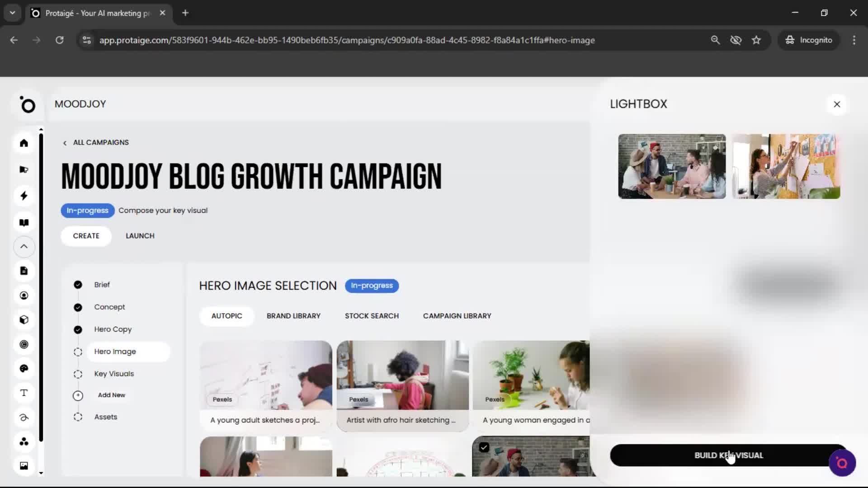Click the BUILD KEY VISUAL button
Viewport: 868px width, 488px height.
[728, 455]
